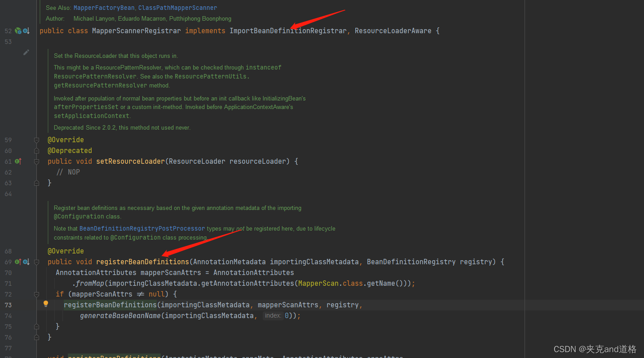Click the ResourcePatternUtils reference in the doc comment
Image resolution: width=644 pixels, height=358 pixels.
211,76
